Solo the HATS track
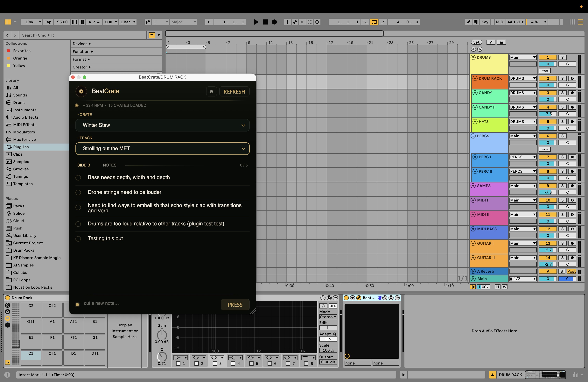Screen dimensions: 588x382 (562, 122)
